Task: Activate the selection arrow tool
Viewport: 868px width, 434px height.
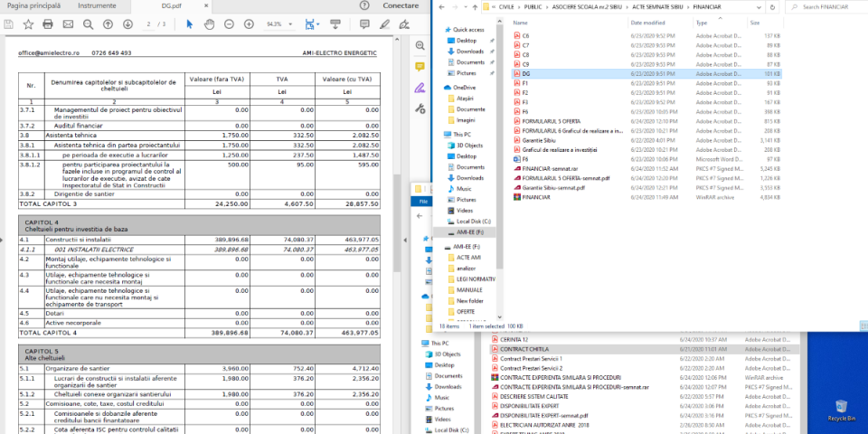Action: pyautogui.click(x=189, y=24)
